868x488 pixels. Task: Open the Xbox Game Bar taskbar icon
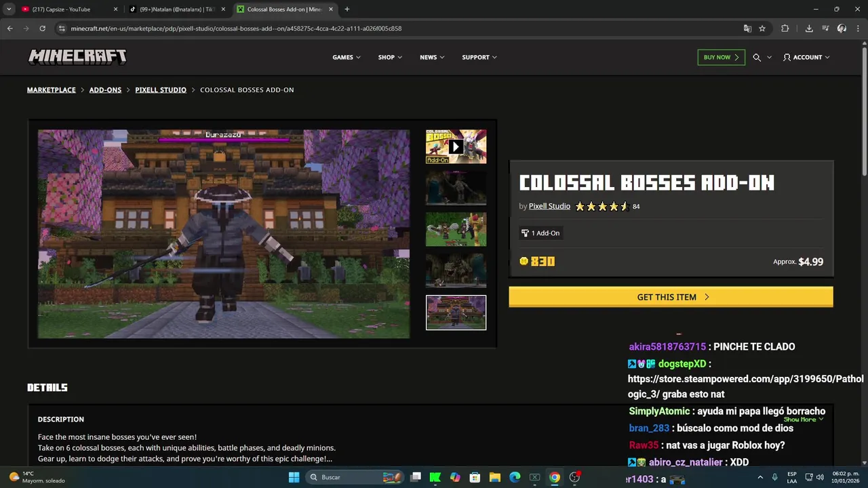(534, 477)
